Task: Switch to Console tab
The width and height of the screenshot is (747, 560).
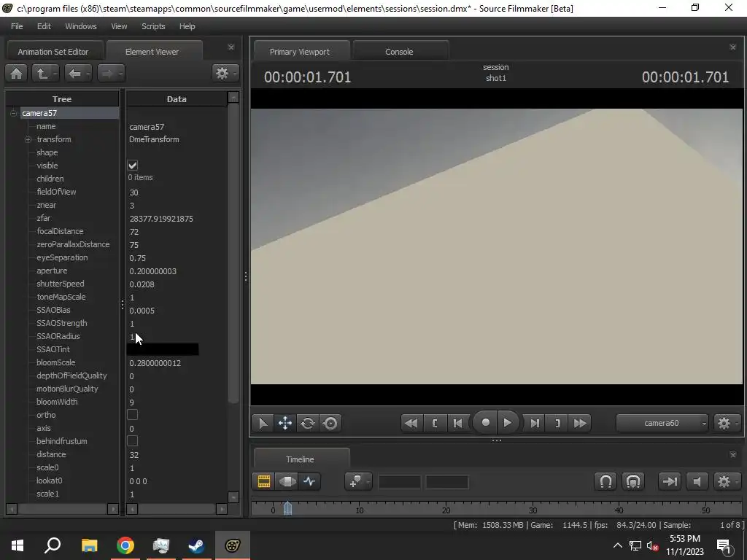Action: point(399,52)
